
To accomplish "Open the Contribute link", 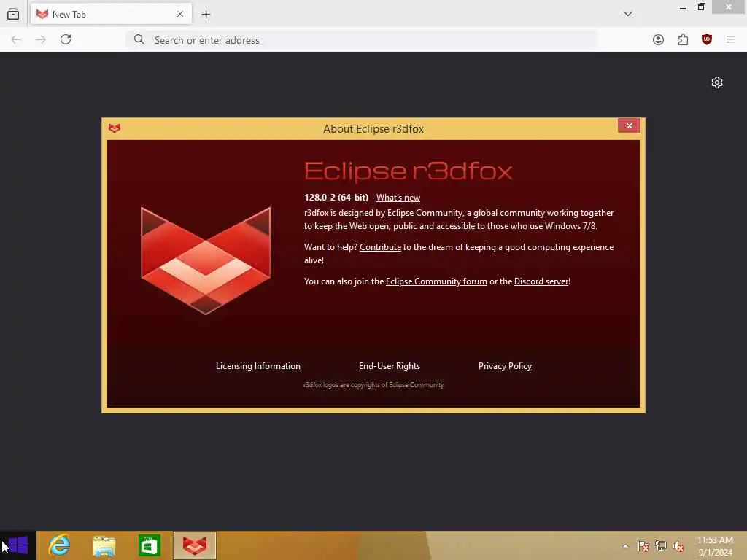I will pos(380,247).
